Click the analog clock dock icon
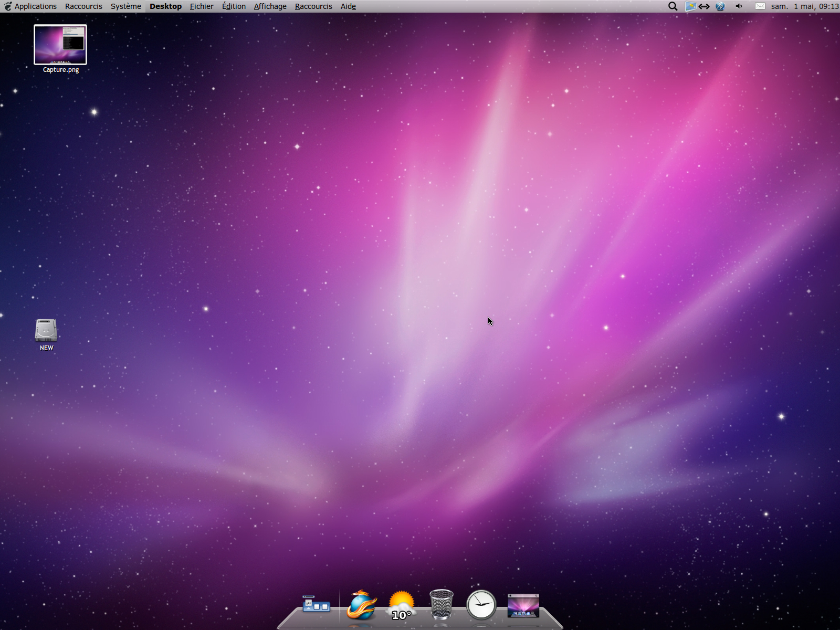This screenshot has width=840, height=630. 481,605
